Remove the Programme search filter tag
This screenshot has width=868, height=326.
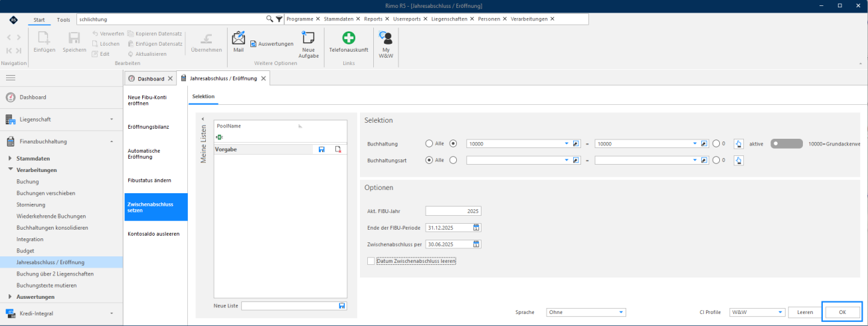(317, 19)
